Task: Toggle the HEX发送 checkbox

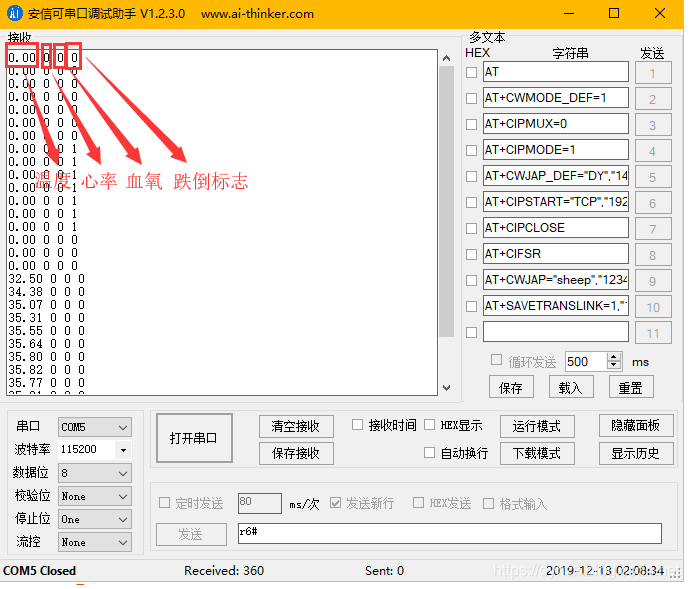Action: [418, 503]
